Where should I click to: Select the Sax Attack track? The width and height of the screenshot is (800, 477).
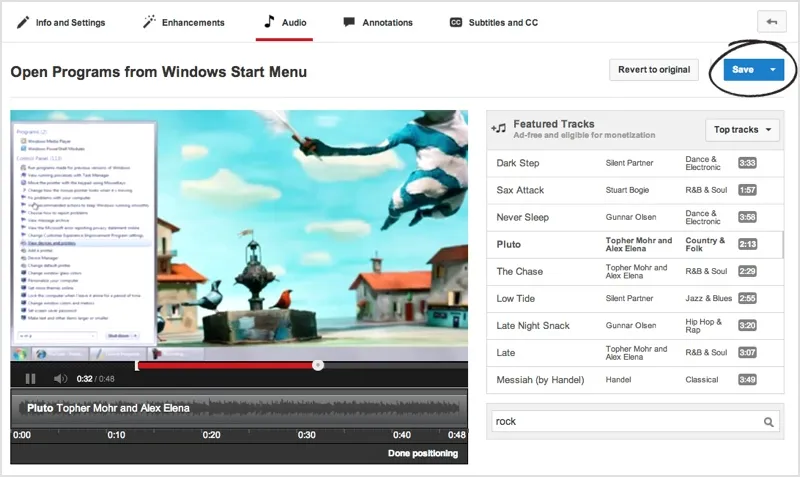pos(635,190)
